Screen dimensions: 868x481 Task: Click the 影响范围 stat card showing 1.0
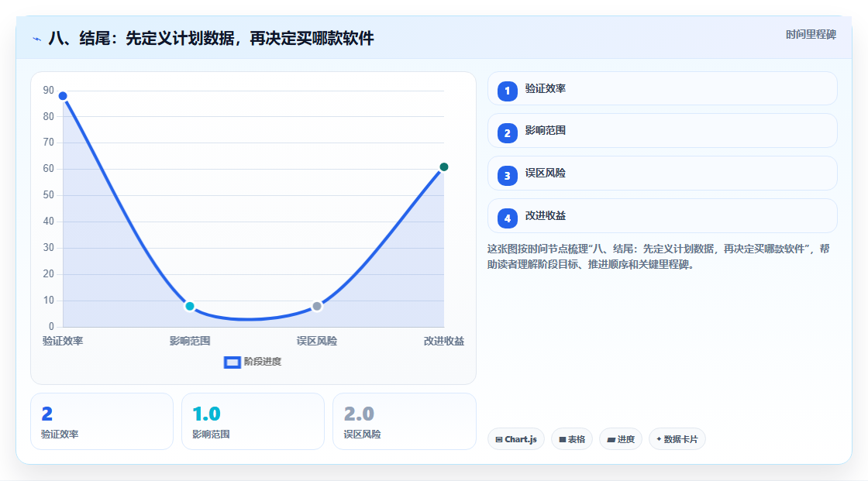(253, 421)
